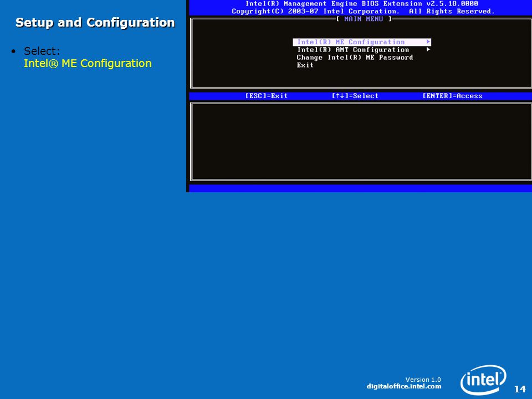This screenshot has width=532, height=399.
Task: Click the Setup and Configuration slide title
Action: [95, 23]
